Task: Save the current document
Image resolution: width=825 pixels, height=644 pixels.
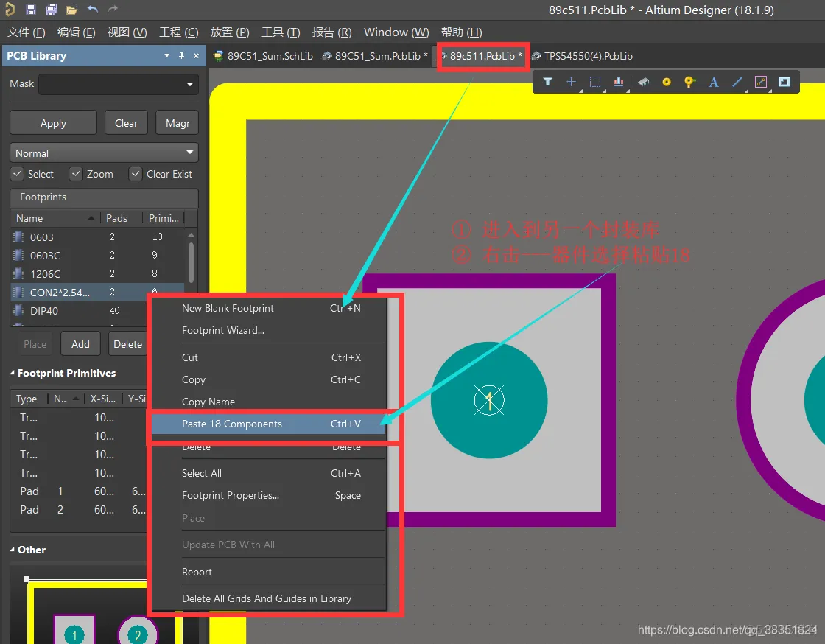Action: [30, 9]
